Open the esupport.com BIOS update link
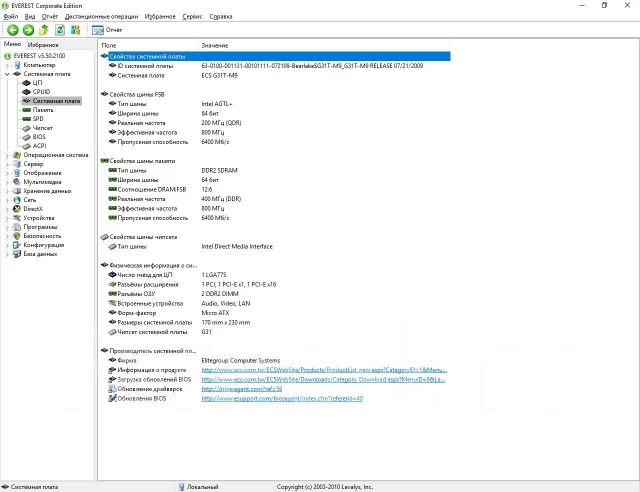 point(282,398)
